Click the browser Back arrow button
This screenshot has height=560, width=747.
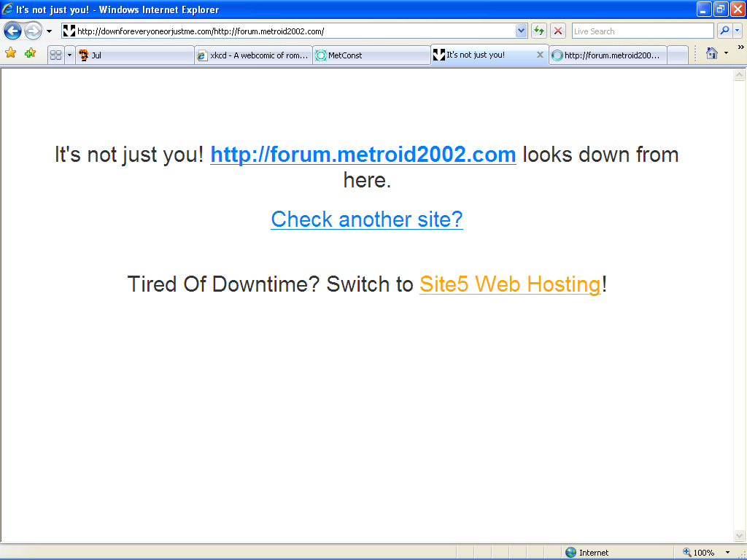[x=12, y=31]
